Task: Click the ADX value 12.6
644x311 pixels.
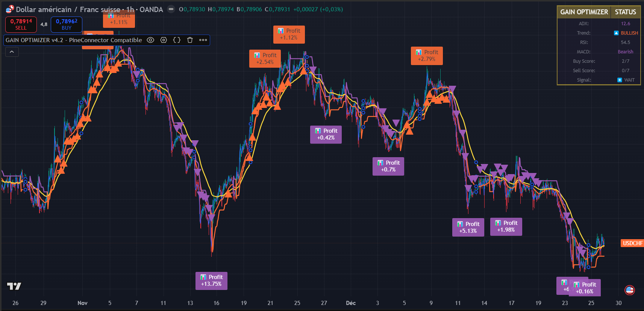Action: (x=626, y=24)
